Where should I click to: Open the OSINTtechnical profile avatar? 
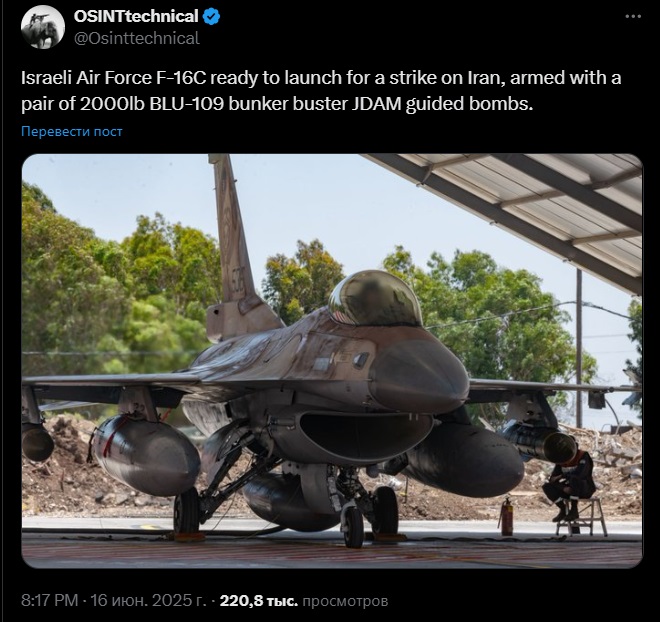tap(43, 27)
